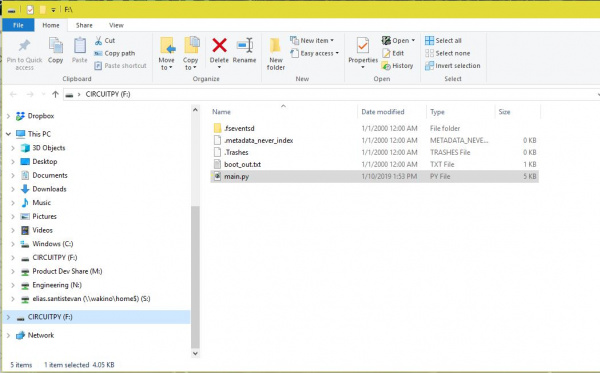Open the Copy to menu
Screen dimensions: 600x373
point(191,54)
